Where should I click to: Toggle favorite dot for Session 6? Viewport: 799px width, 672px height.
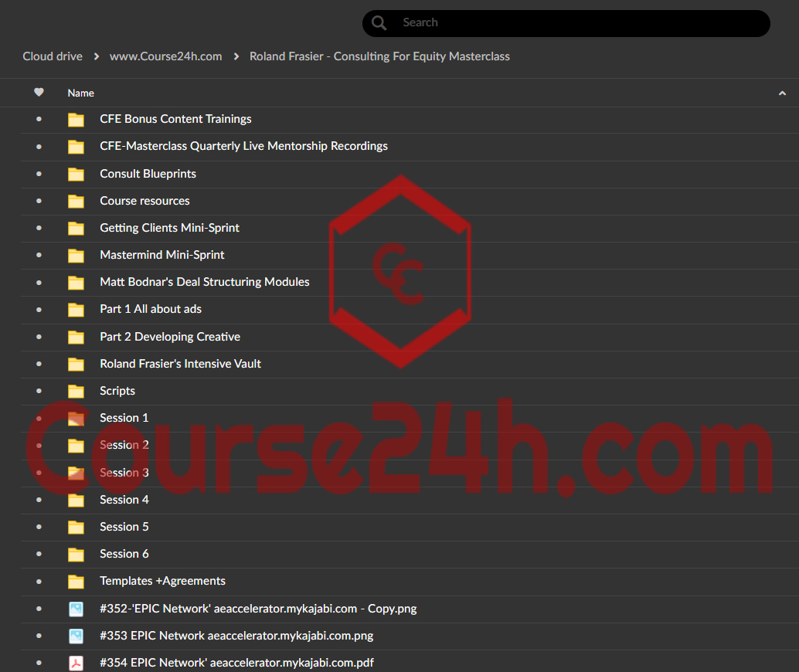(39, 554)
